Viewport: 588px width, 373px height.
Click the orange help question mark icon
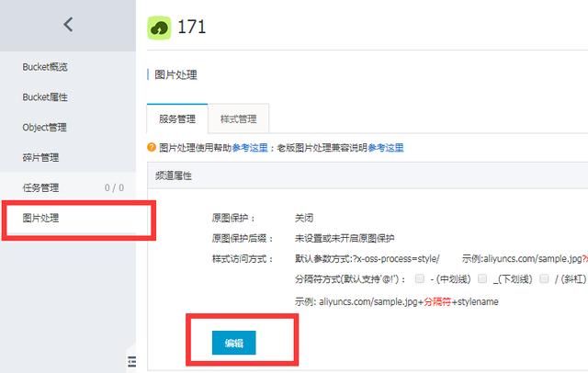pyautogui.click(x=152, y=147)
